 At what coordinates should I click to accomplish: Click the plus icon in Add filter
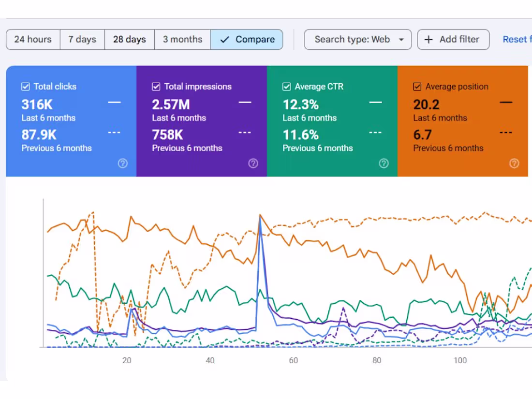429,39
